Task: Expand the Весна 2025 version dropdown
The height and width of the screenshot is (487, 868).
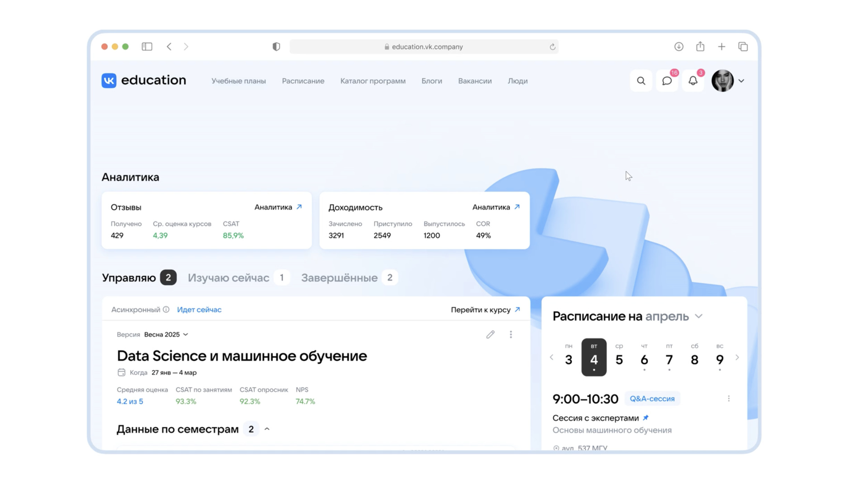Action: point(166,335)
